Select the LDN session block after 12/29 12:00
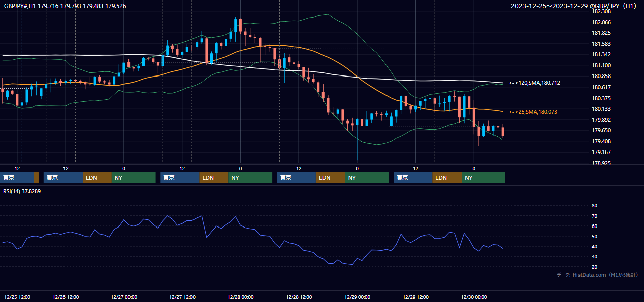This screenshot has width=644, height=302. [x=447, y=178]
